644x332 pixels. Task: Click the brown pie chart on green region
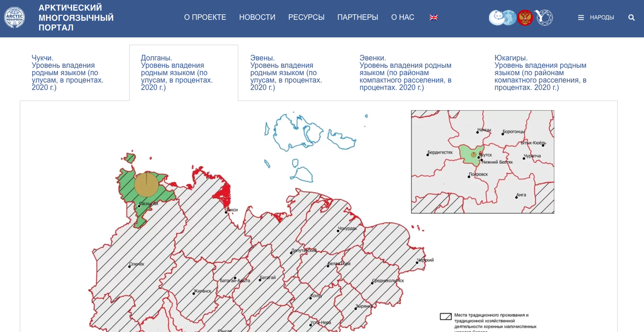coord(146,184)
